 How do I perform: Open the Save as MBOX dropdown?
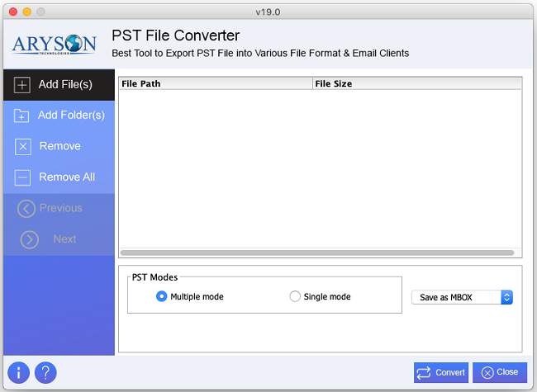[x=462, y=297]
